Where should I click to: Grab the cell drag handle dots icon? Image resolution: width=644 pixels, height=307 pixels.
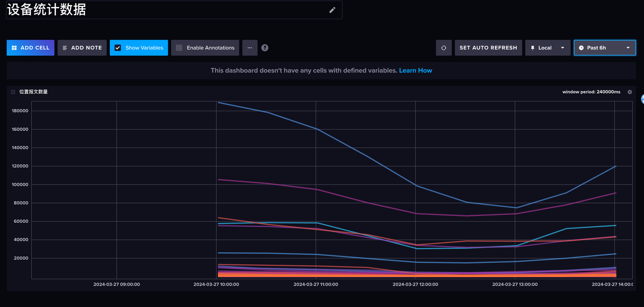point(13,92)
